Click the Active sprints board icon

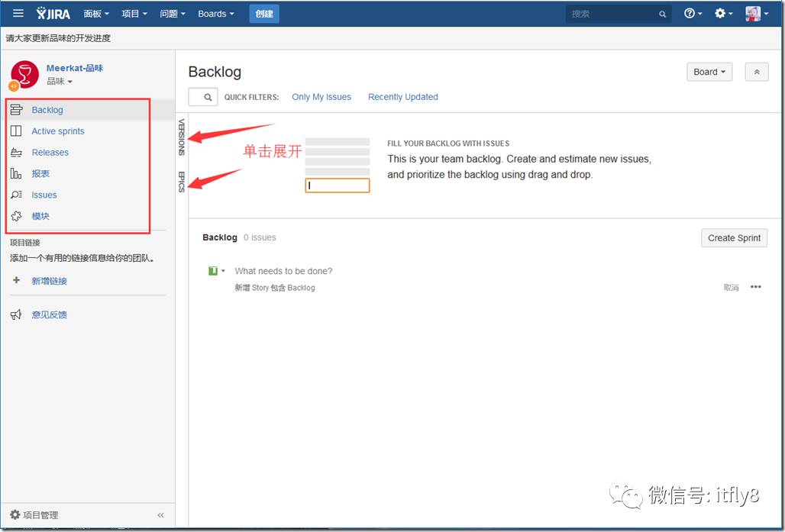point(16,131)
